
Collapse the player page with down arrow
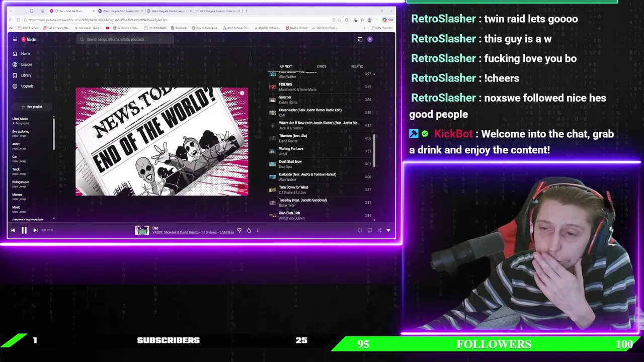point(388,230)
